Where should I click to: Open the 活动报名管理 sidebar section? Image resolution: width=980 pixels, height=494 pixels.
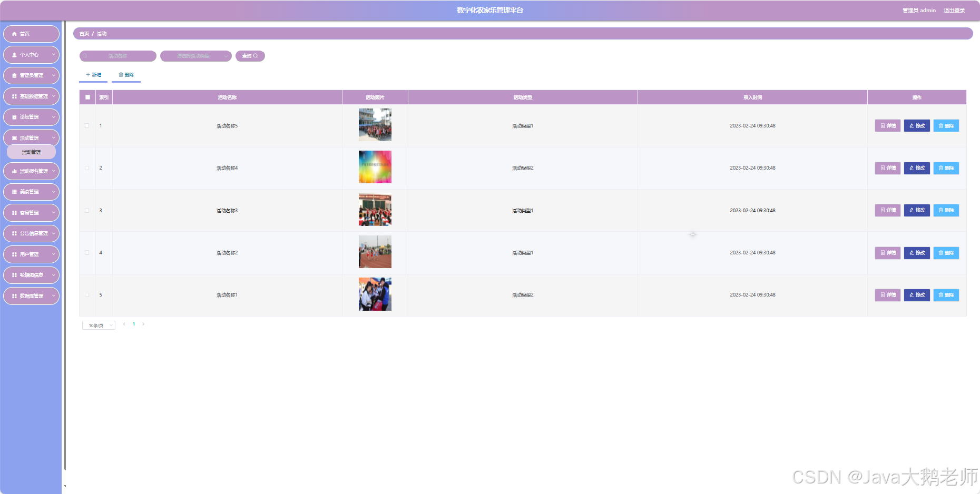(x=31, y=171)
